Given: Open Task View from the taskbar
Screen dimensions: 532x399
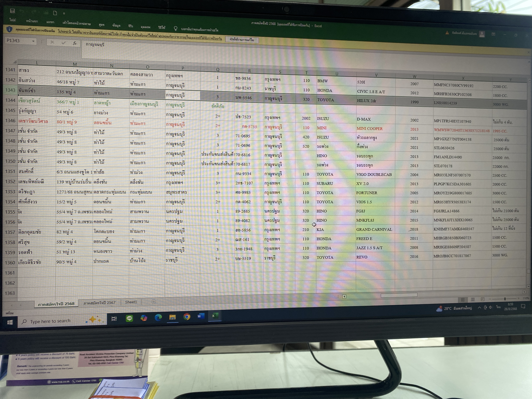Looking at the screenshot, I should click(114, 319).
